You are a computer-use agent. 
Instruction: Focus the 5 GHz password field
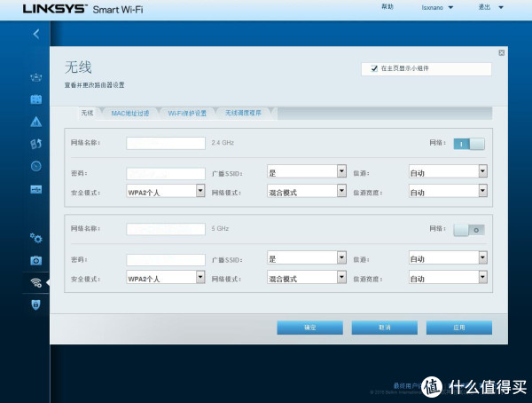point(166,260)
